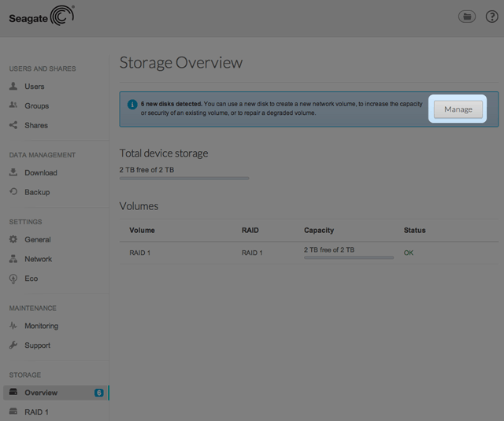Click the RAID 1 value in RAID column

[x=252, y=253]
